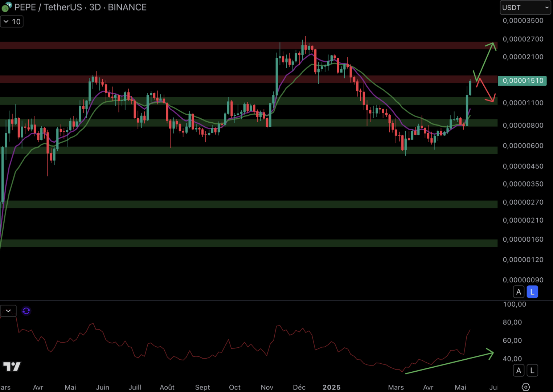Click the PEPE coin logo icon
Viewport: 553px width, 392px height.
pos(6,7)
